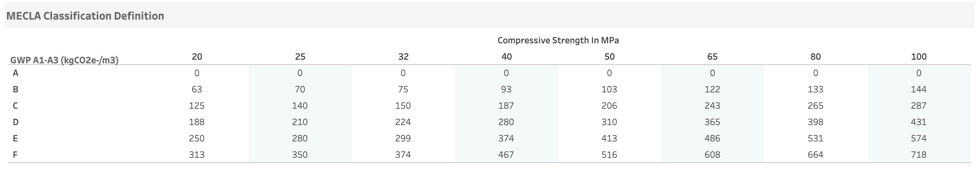Select row label C
The height and width of the screenshot is (170, 980).
16,106
